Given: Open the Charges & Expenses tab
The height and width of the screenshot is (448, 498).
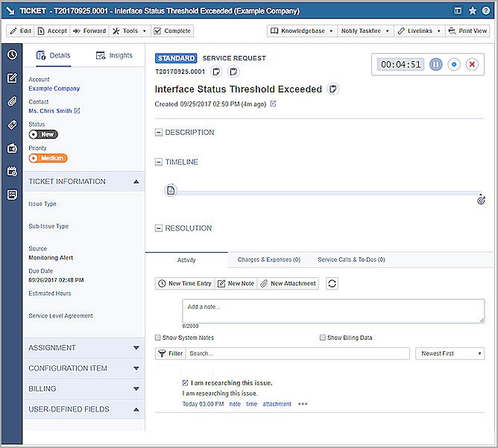Looking at the screenshot, I should (268, 260).
